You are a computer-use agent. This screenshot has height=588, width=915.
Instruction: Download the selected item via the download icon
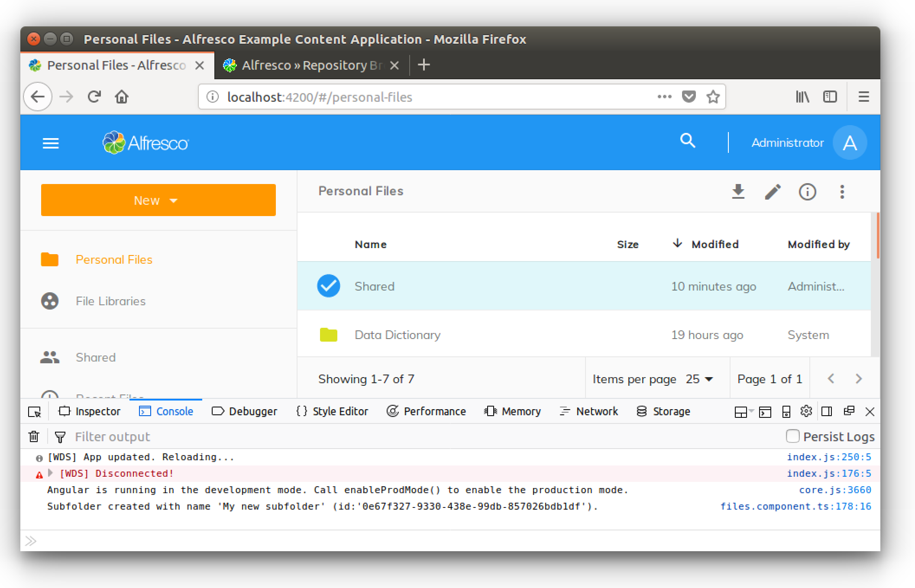point(738,191)
